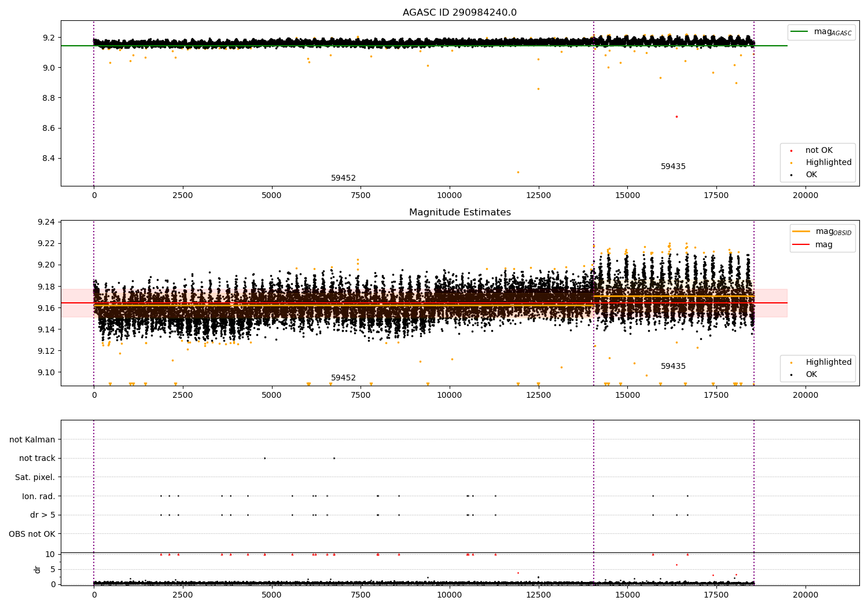Select 'OK' legend entry in Magnitude Estimates plot

pyautogui.click(x=811, y=375)
